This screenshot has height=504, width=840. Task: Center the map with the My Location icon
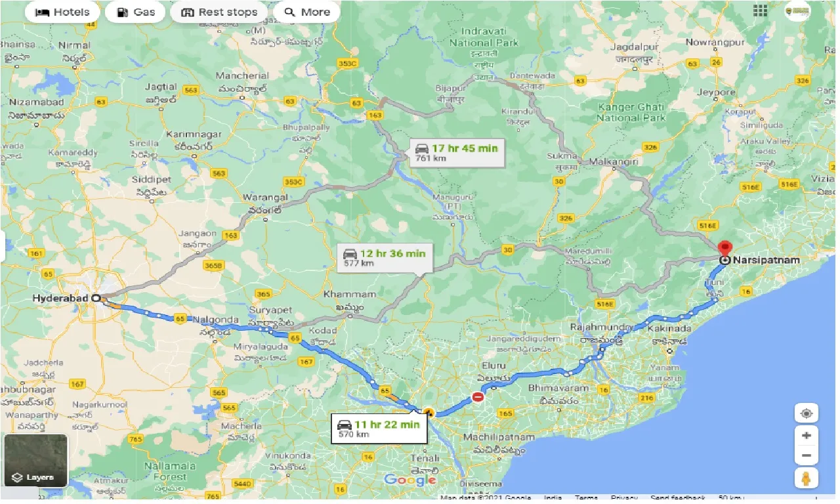[806, 412]
